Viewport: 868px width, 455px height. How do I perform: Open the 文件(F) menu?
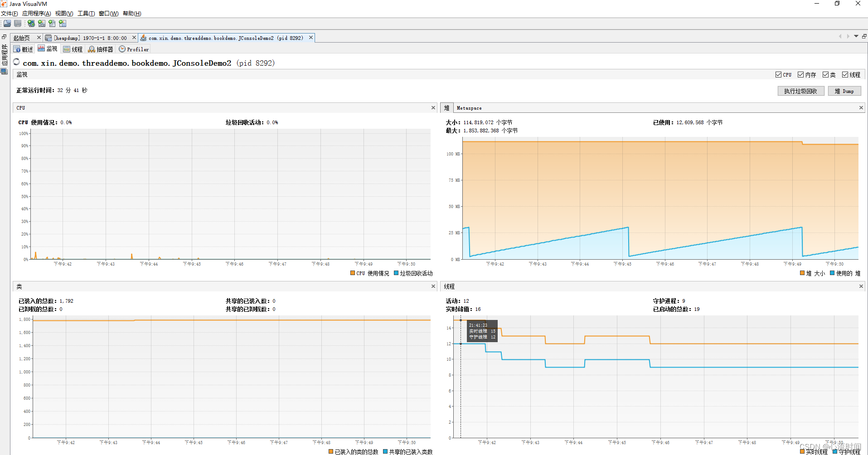pos(9,14)
